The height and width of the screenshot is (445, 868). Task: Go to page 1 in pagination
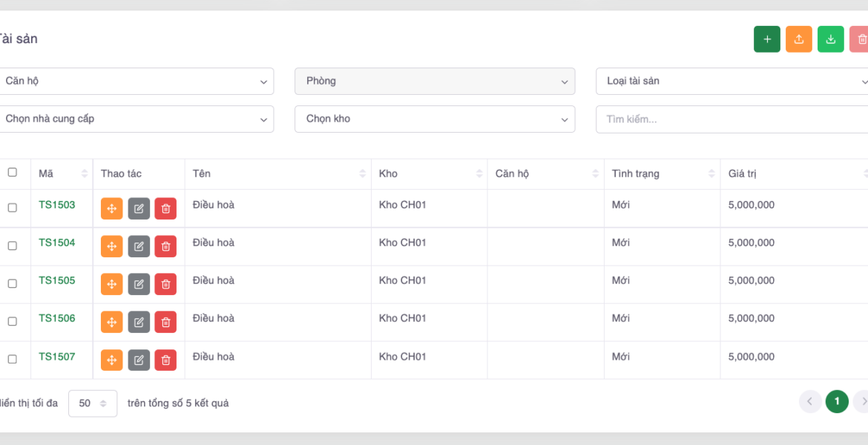pos(837,402)
